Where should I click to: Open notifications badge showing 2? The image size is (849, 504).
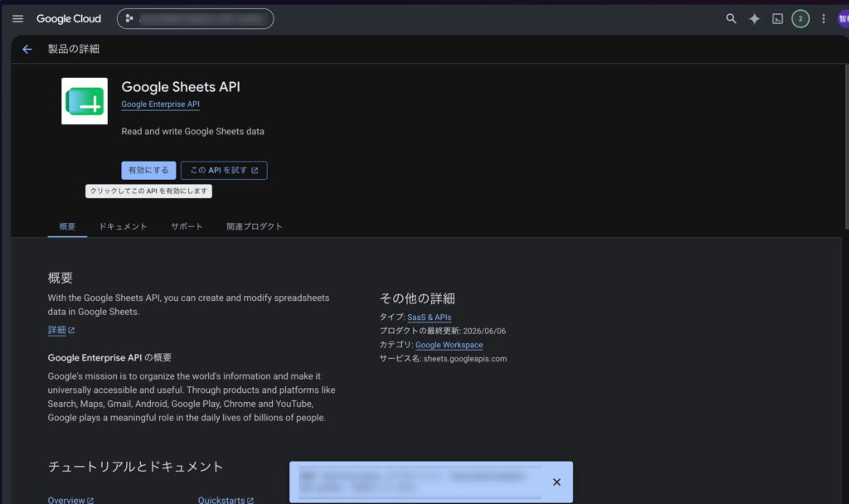coord(800,19)
